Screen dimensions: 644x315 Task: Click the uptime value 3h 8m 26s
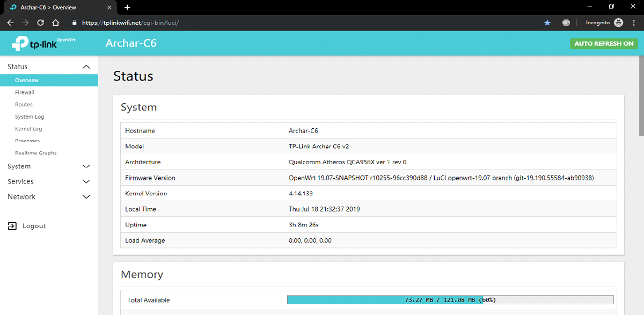304,225
